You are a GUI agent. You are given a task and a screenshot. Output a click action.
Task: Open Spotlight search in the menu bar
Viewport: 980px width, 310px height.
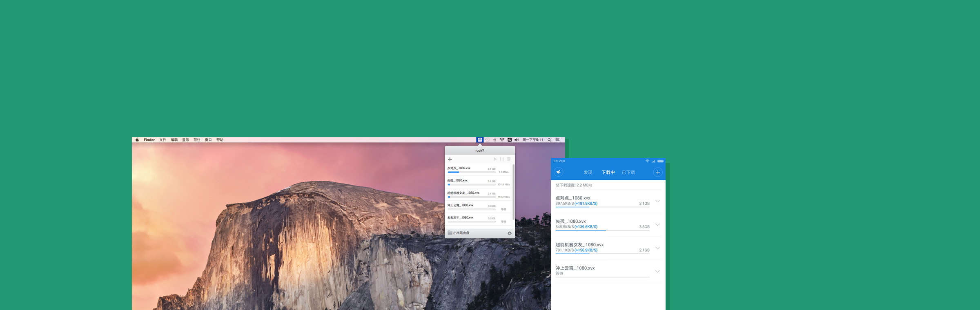tap(550, 140)
